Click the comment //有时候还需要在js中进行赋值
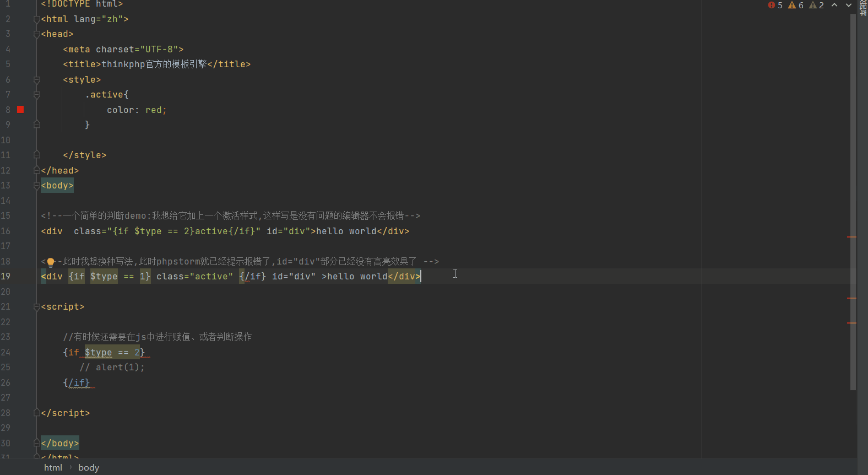Screen dimensions: 868x475 click(157, 337)
